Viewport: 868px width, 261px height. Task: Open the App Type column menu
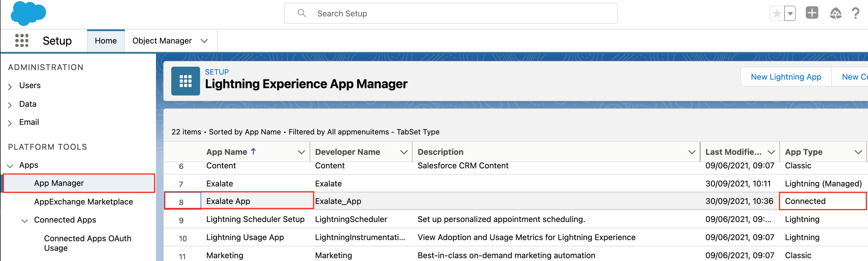click(858, 152)
